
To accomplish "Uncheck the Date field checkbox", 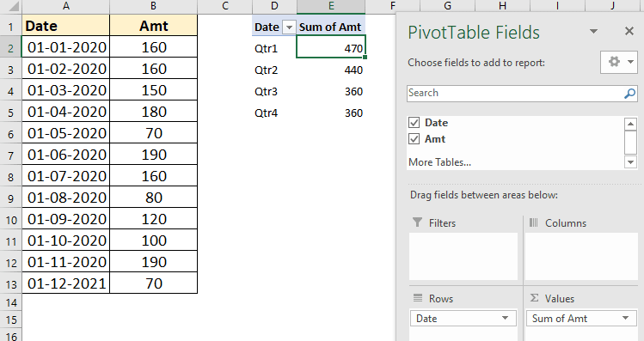I will [414, 123].
